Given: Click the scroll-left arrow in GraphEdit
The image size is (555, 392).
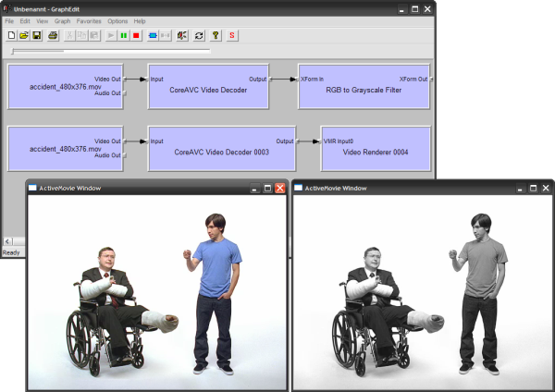Looking at the screenshot, I should [7, 241].
